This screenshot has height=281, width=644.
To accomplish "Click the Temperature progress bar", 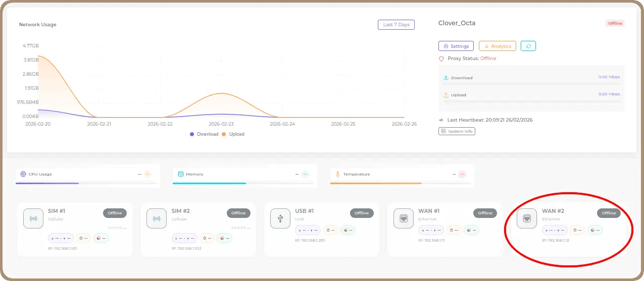I will 401,183.
